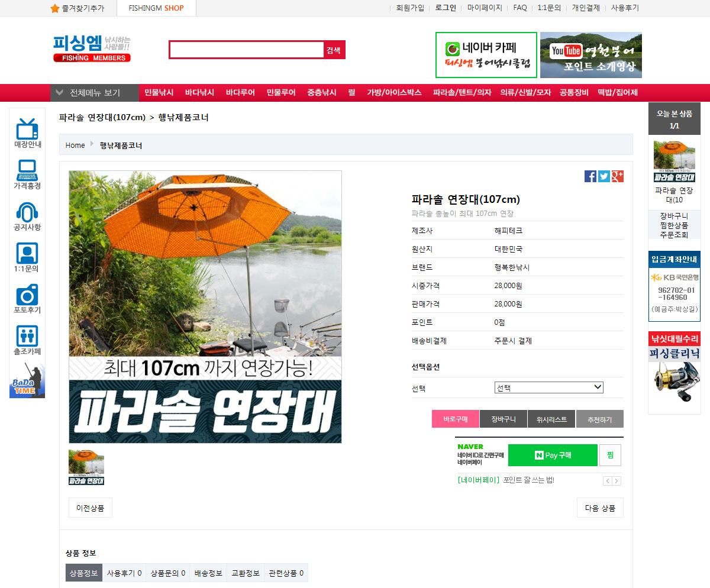This screenshot has width=710, height=588.
Task: Click the search input field
Action: (246, 50)
